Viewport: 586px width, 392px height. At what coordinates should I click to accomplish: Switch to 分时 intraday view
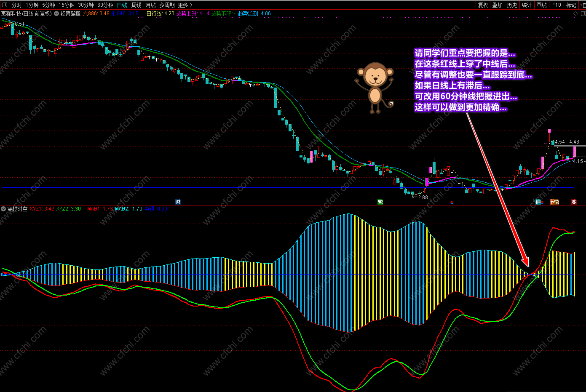coord(16,5)
